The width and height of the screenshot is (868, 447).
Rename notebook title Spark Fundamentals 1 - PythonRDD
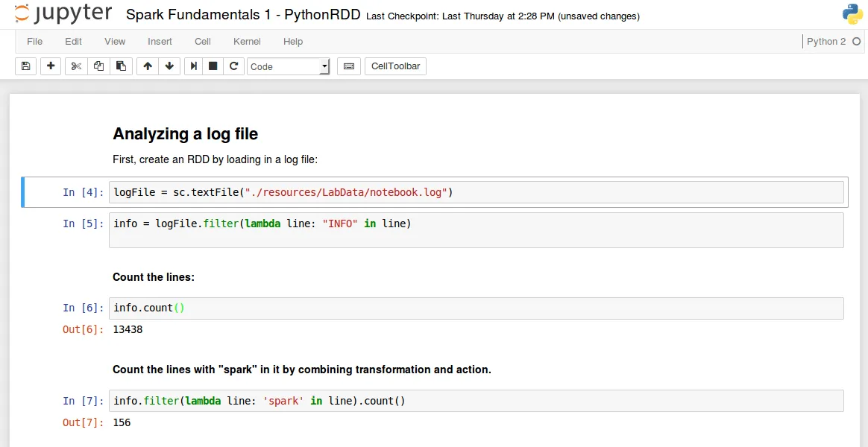244,15
